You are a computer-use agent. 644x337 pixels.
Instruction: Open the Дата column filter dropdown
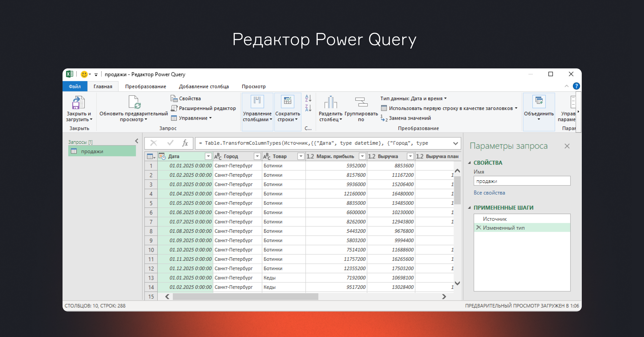click(208, 156)
